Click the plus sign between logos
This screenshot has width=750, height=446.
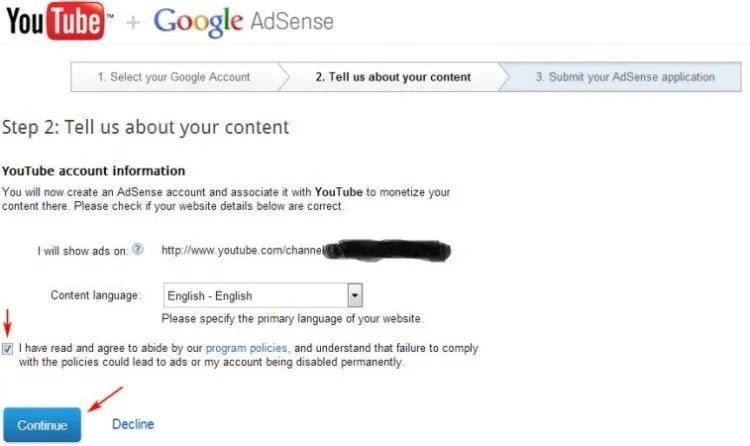click(x=133, y=22)
